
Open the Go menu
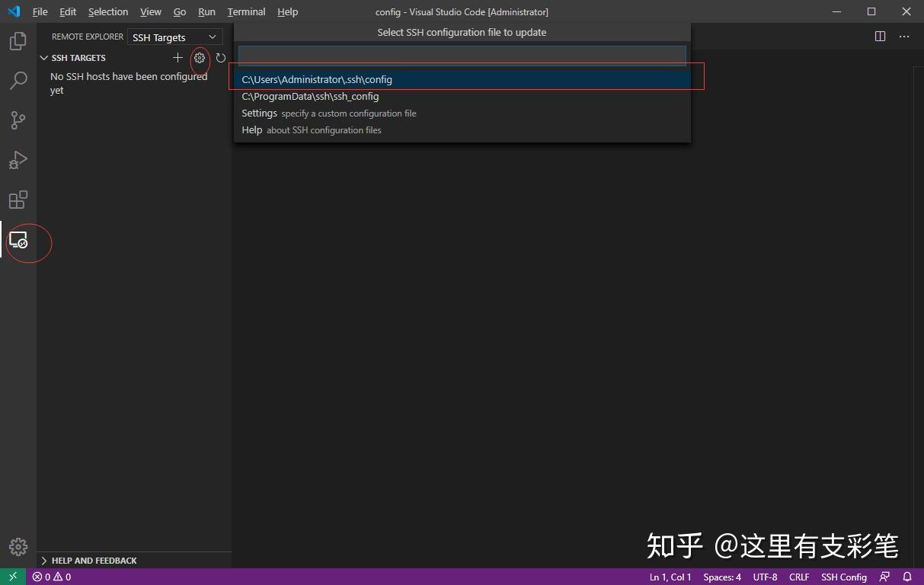[179, 11]
